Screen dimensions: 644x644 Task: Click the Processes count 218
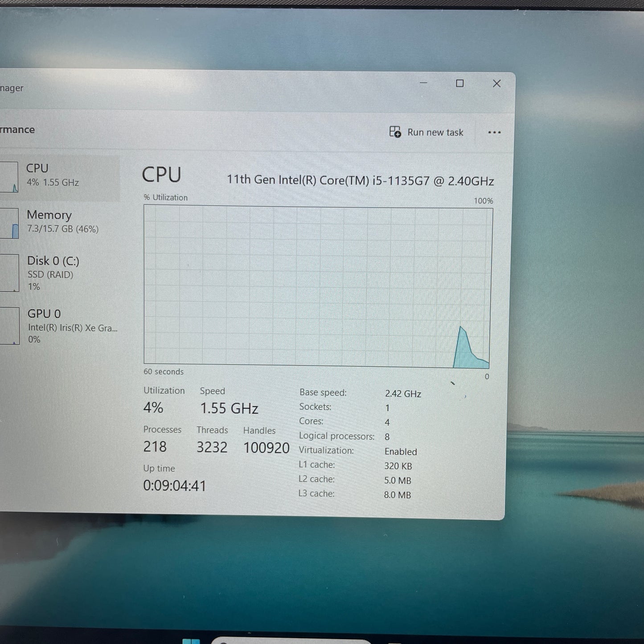(x=155, y=447)
